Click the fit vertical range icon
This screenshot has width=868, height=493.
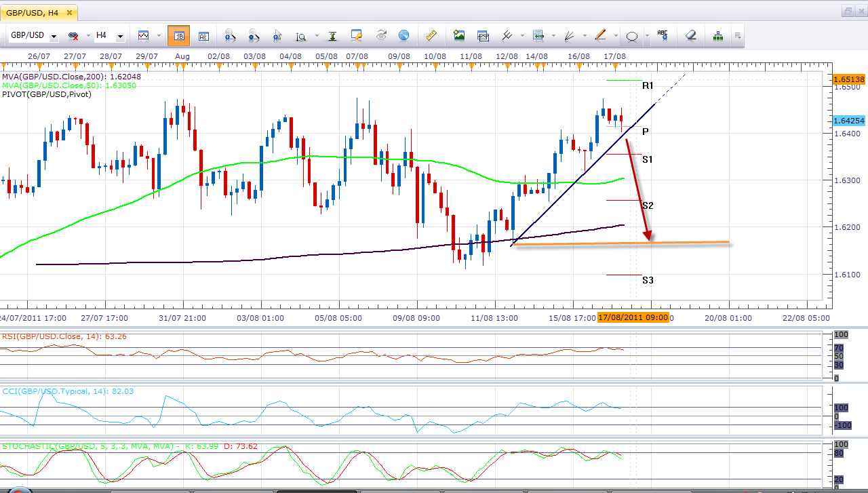[x=332, y=36]
